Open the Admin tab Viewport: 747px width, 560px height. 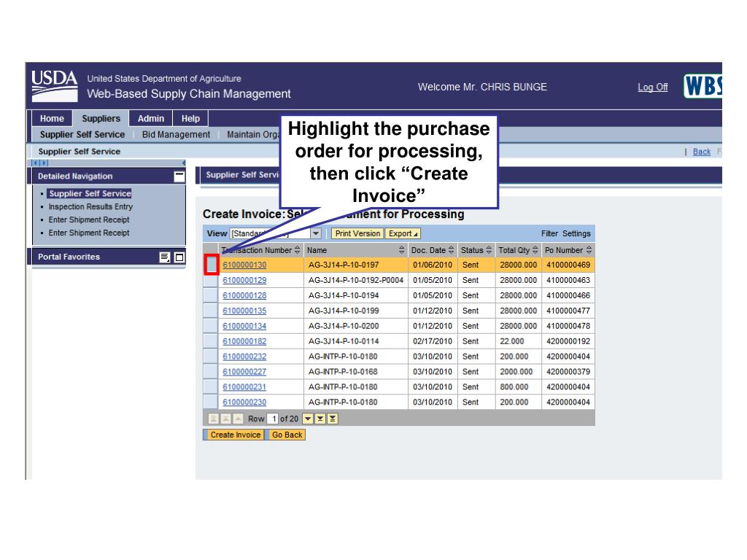tap(151, 119)
